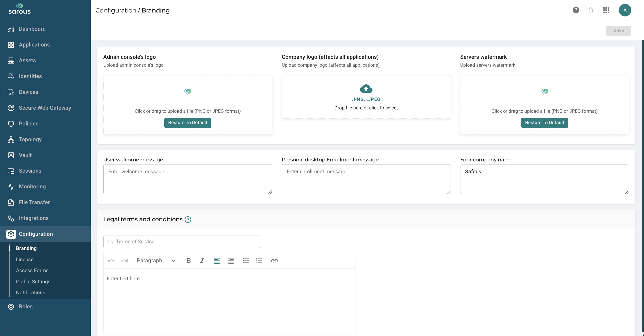Click Configuration in the breadcrumb
644x336 pixels.
pos(116,10)
